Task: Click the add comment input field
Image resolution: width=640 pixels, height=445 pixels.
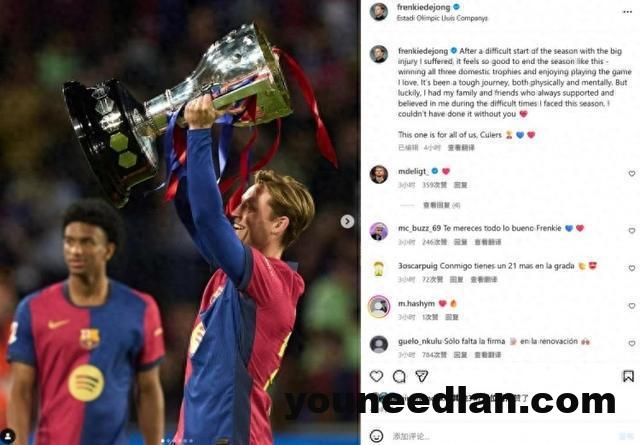Action: pyautogui.click(x=502, y=436)
